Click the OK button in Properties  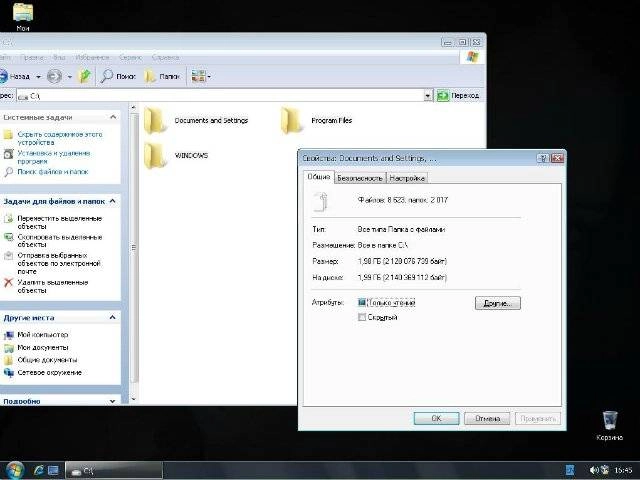(436, 418)
